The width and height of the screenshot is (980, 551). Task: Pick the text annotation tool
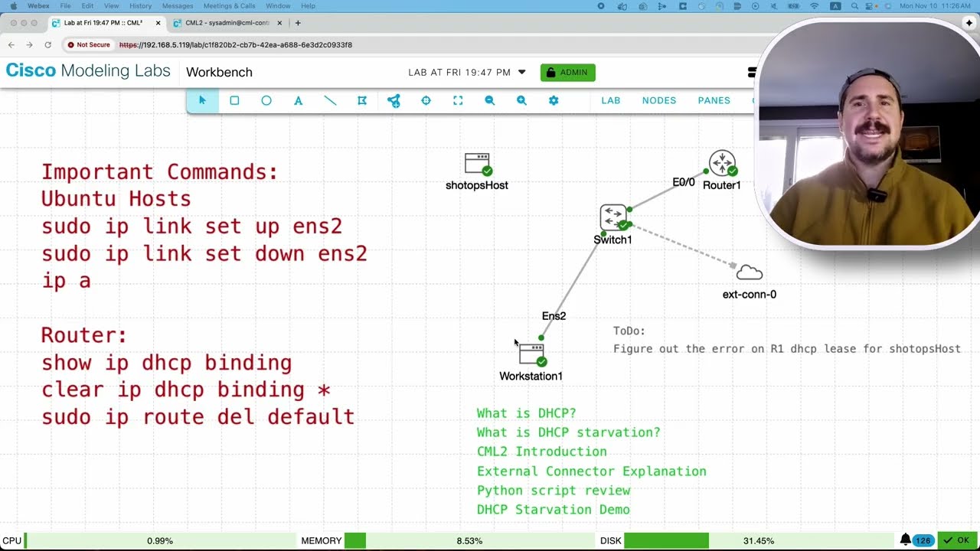299,101
